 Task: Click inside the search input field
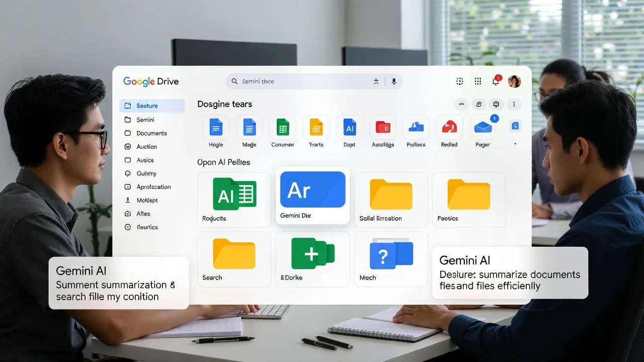pos(302,81)
